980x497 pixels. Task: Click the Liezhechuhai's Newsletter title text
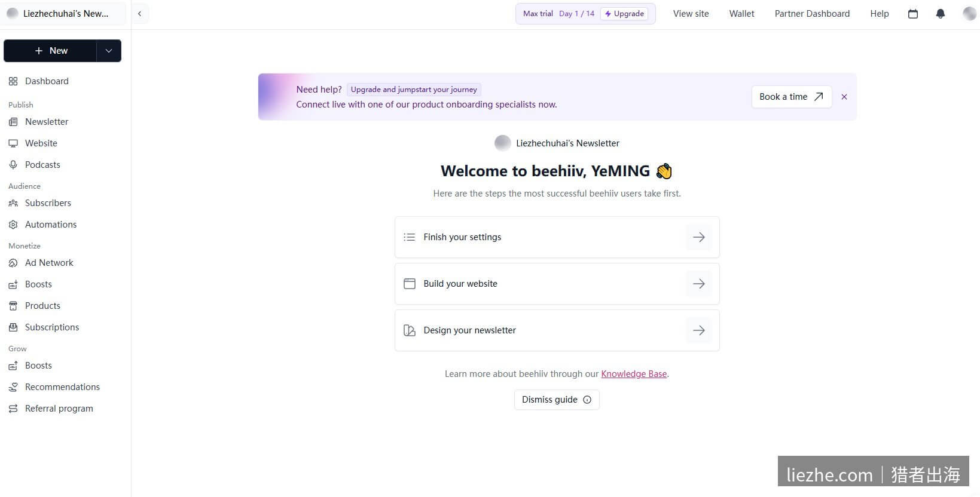(x=567, y=143)
